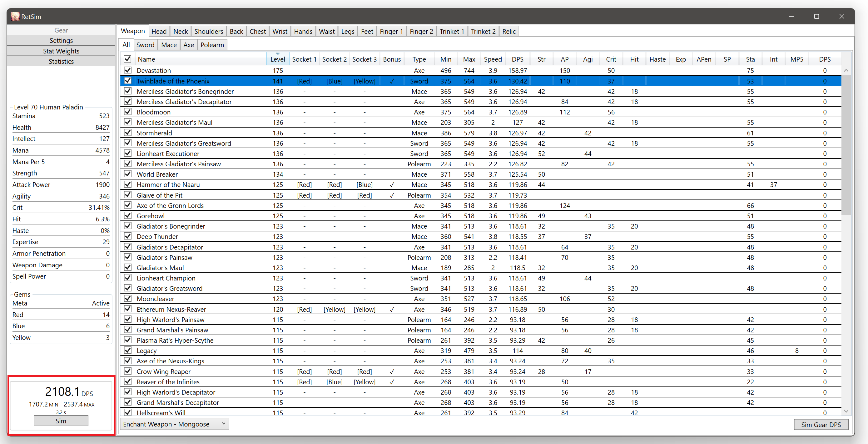The width and height of the screenshot is (868, 444).
Task: Click the Attack Power stat value 1900
Action: [102, 184]
